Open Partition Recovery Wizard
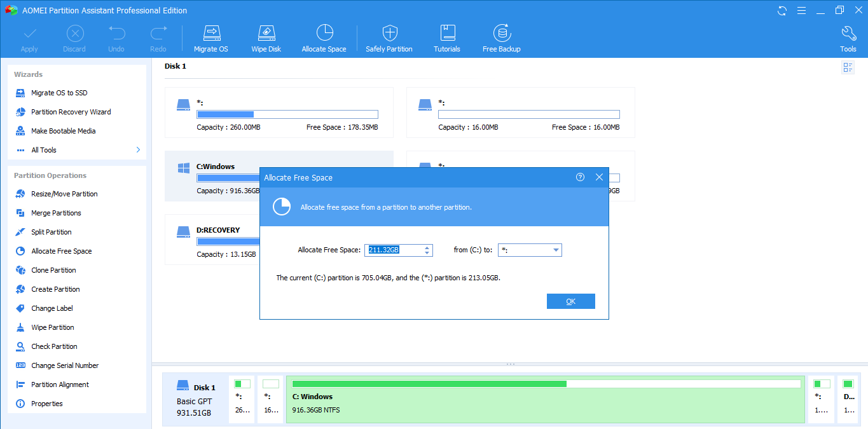This screenshot has width=868, height=429. [x=71, y=112]
